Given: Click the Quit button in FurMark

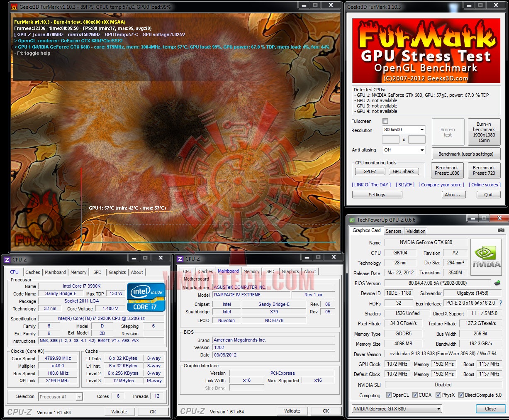Looking at the screenshot, I should coord(488,195).
